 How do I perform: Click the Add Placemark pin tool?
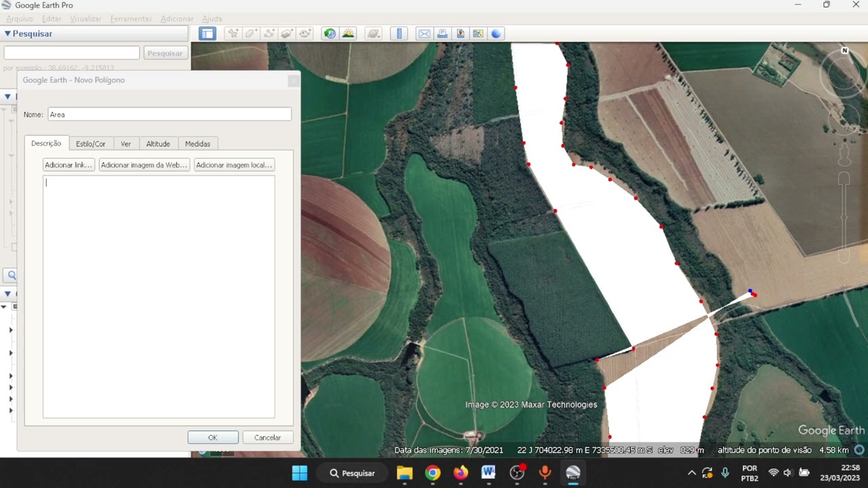233,33
